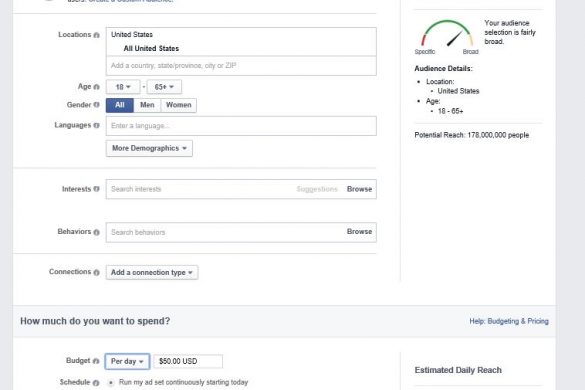Image resolution: width=585 pixels, height=390 pixels.
Task: Click the info icon beside Age
Action: (97, 87)
